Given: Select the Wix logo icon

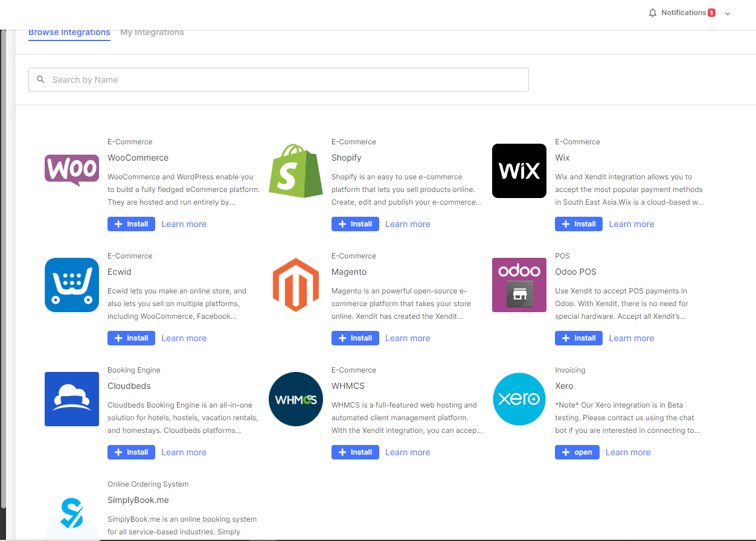Looking at the screenshot, I should pos(519,171).
